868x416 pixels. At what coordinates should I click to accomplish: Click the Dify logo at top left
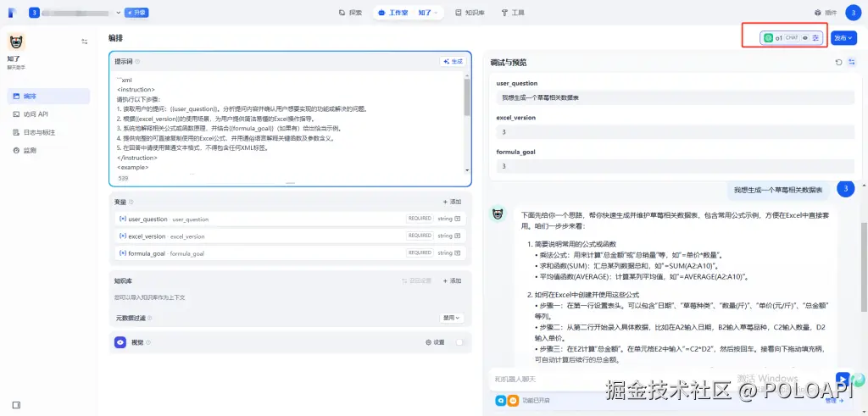pyautogui.click(x=14, y=12)
